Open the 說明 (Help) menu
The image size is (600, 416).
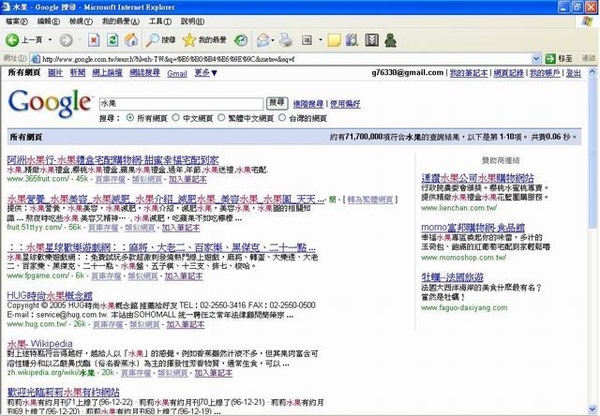coord(192,21)
